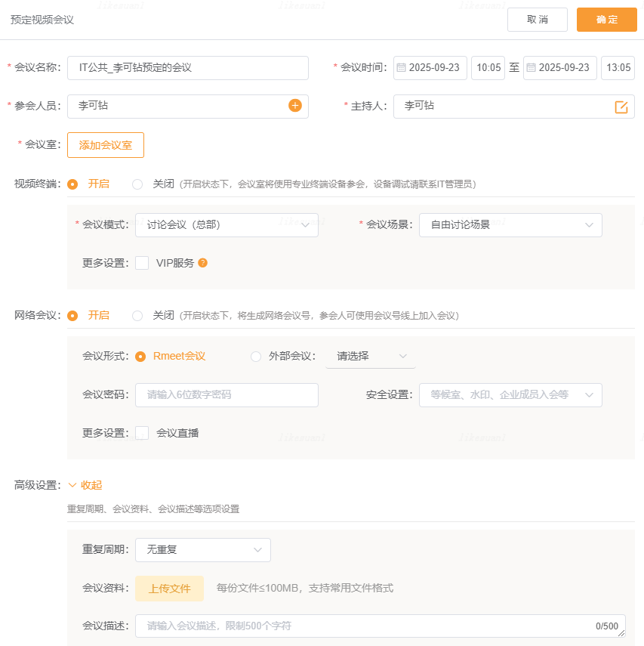Select 关闭 radio for 视频终端
This screenshot has width=644, height=646.
tap(137, 184)
